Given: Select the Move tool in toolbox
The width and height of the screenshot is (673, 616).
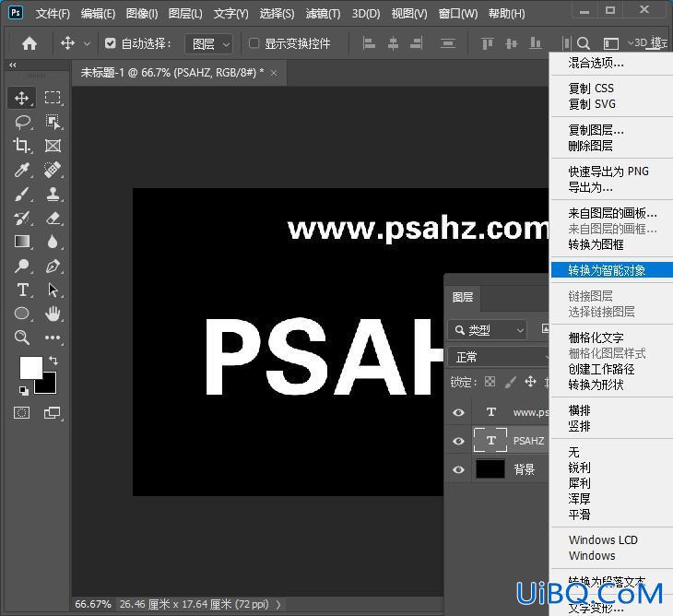Looking at the screenshot, I should (21, 98).
